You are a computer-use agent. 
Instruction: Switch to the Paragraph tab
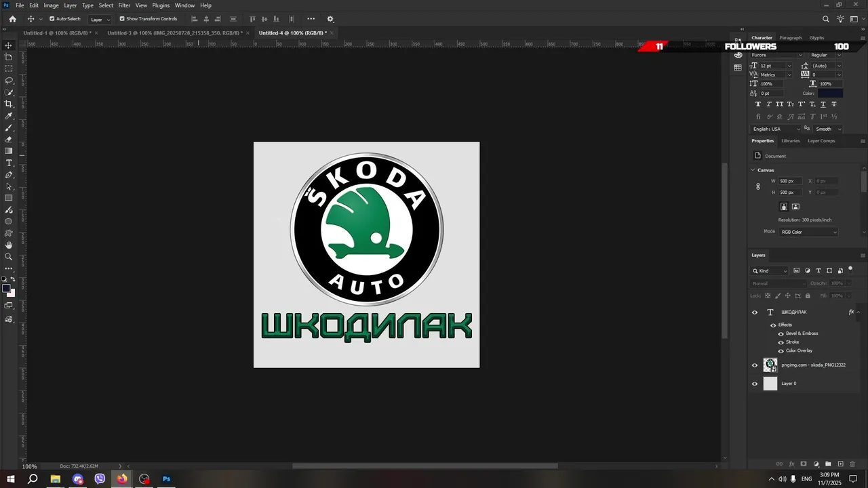click(x=790, y=38)
